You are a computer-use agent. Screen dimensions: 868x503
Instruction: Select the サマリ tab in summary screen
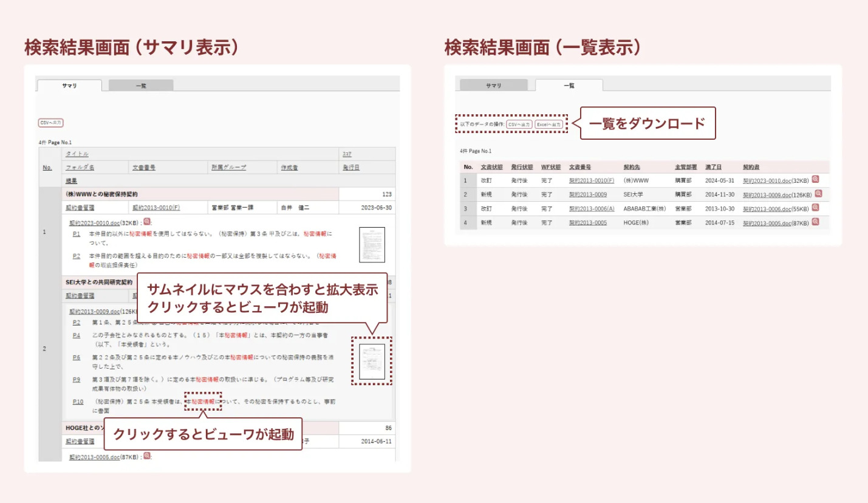click(69, 86)
